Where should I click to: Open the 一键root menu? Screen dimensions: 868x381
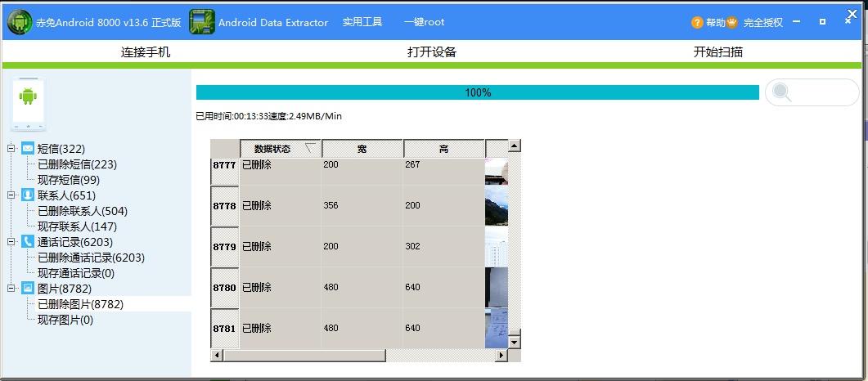[x=424, y=22]
